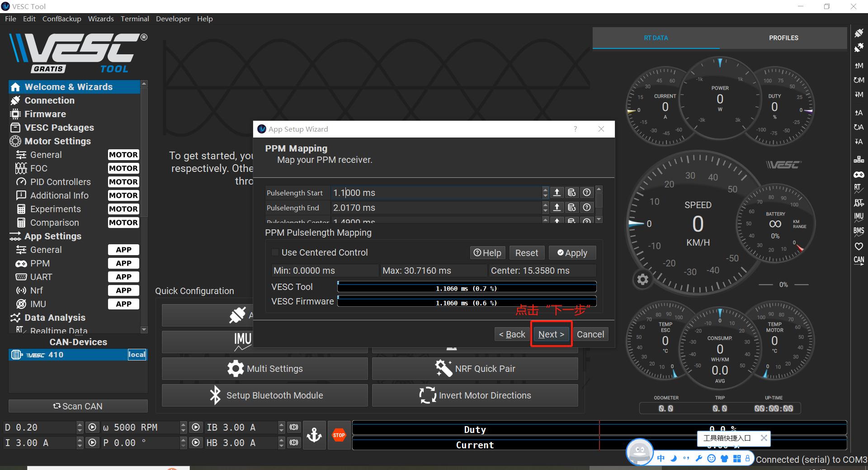
Task: Click the Disconnect plug icon in right toolbar
Action: point(859,47)
